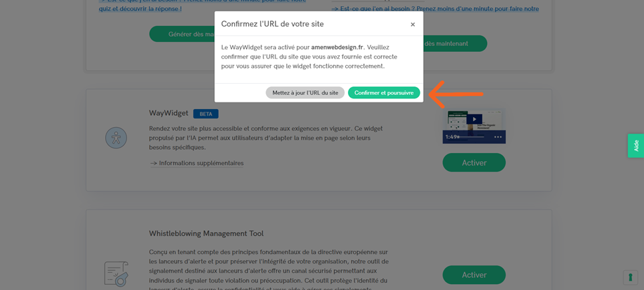Click the BETA badge beside WayWidget
Image resolution: width=644 pixels, height=290 pixels.
tap(206, 113)
